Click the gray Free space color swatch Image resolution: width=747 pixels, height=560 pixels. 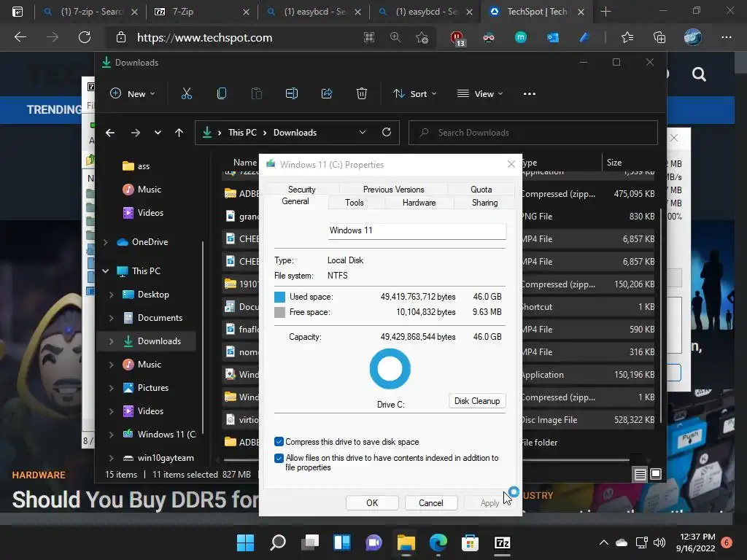point(279,312)
